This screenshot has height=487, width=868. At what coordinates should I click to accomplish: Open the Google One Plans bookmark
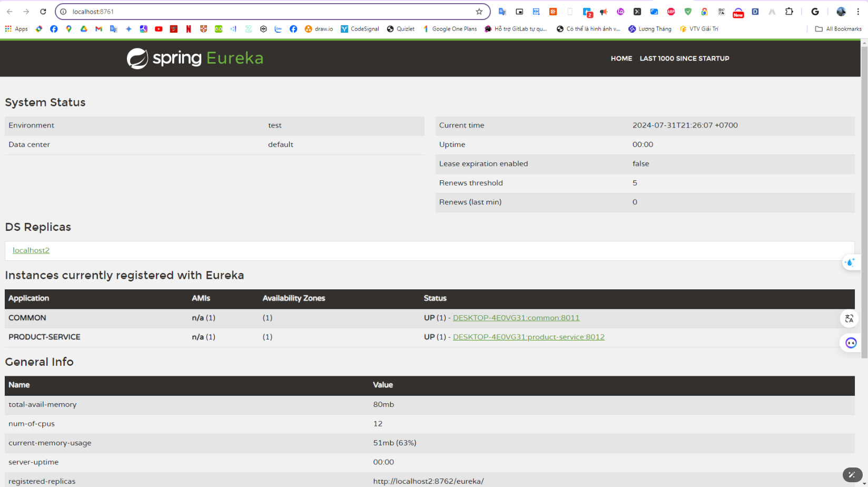[449, 29]
